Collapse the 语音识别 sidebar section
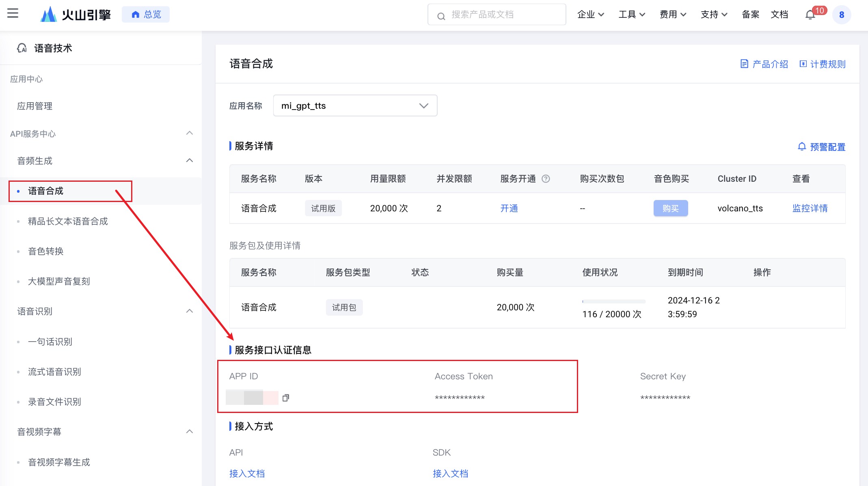The height and width of the screenshot is (486, 868). click(x=189, y=311)
